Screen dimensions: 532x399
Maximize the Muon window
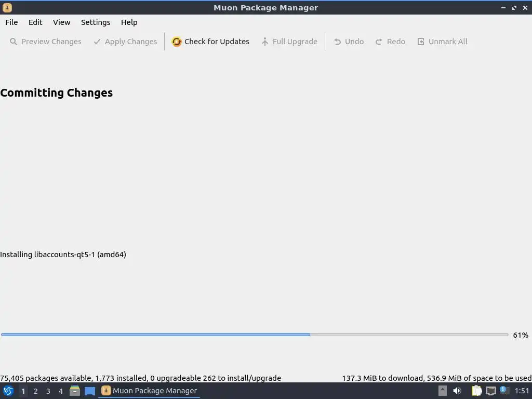pos(514,7)
